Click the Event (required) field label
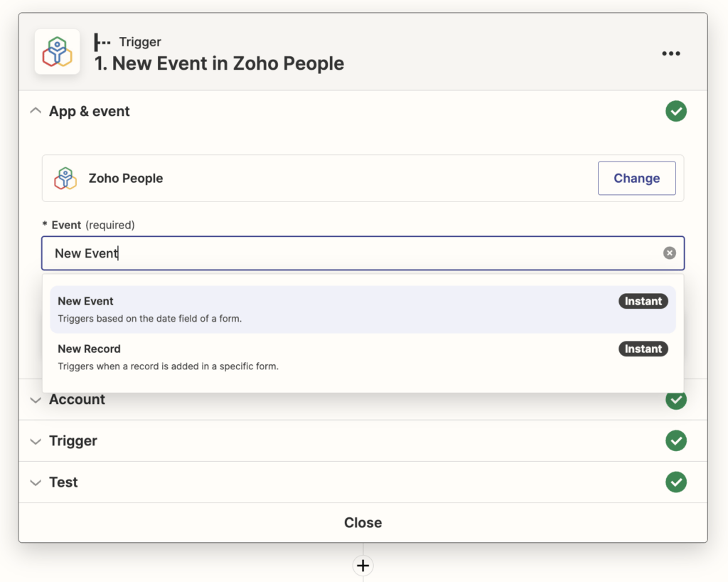 89,226
